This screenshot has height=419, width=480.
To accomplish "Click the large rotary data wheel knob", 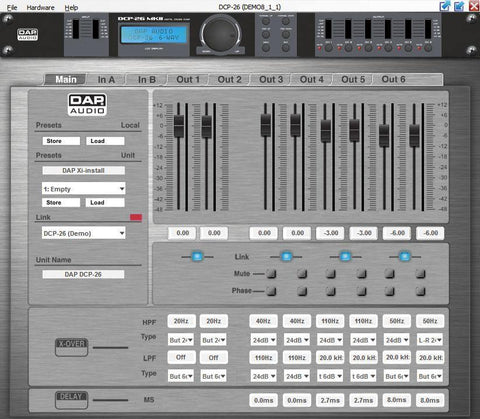I will coord(220,33).
